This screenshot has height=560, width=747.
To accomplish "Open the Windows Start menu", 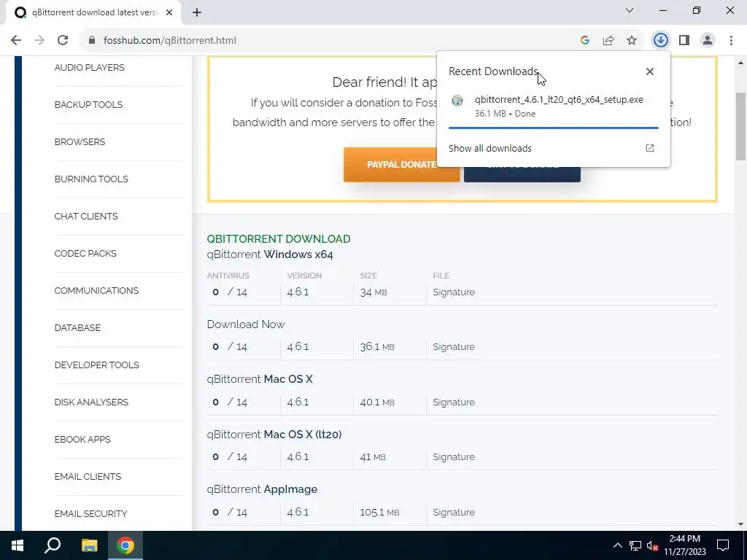I will click(18, 545).
